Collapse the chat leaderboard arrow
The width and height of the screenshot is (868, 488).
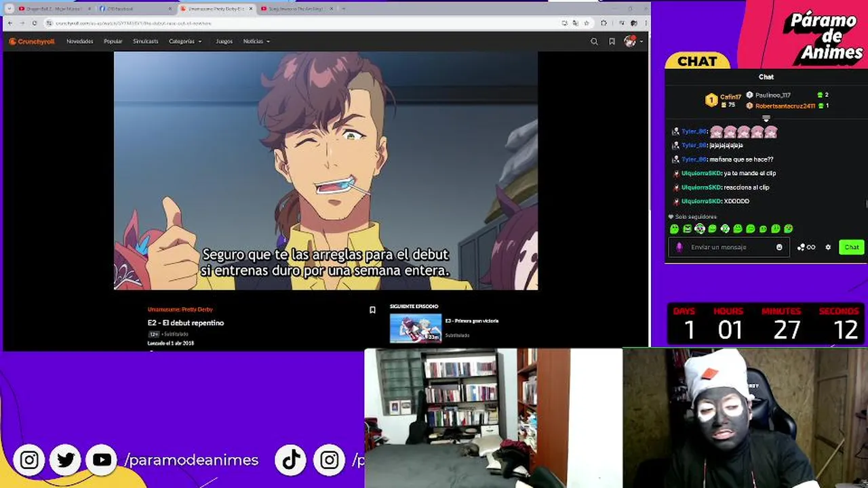[x=766, y=119]
